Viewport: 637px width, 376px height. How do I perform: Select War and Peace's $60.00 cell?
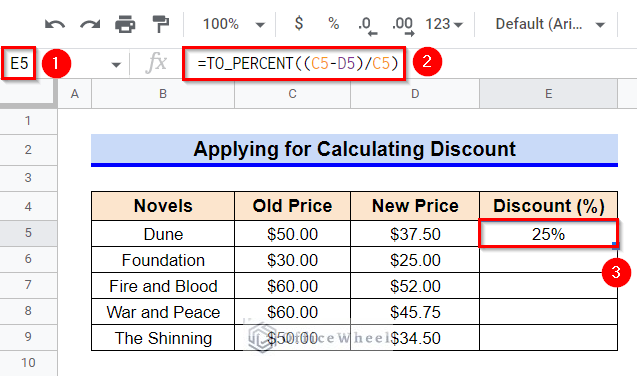tap(292, 312)
